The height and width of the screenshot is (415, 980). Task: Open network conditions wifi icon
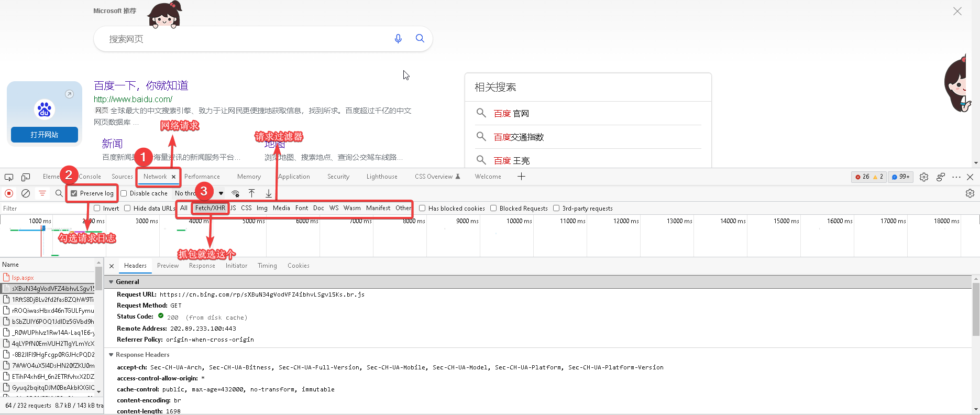tap(236, 193)
